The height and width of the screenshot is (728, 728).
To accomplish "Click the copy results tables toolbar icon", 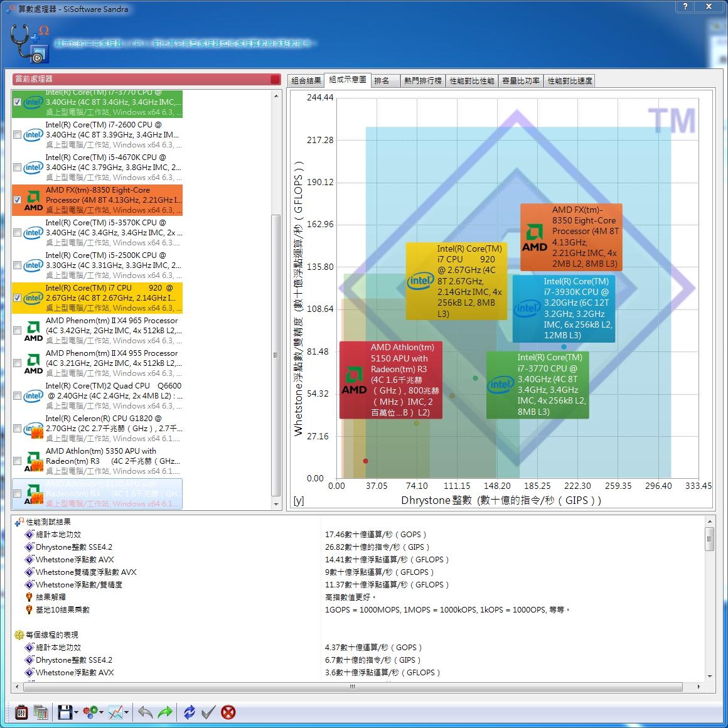I will coord(41,712).
